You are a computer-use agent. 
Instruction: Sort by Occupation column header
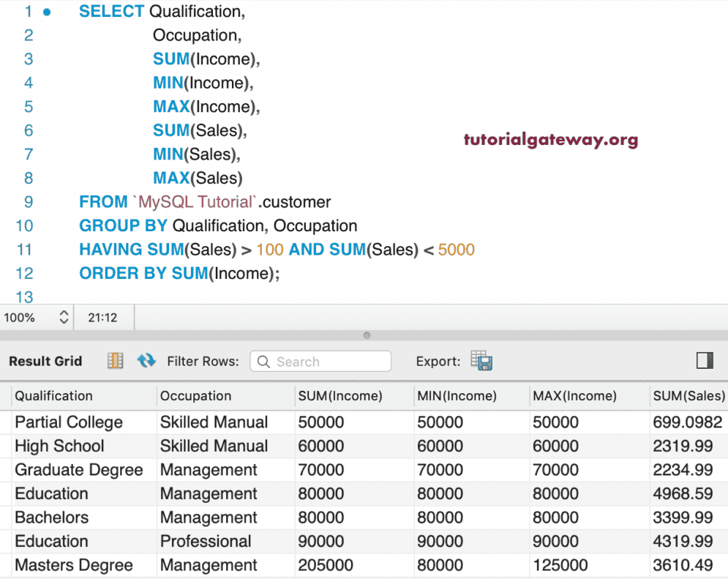(x=195, y=396)
